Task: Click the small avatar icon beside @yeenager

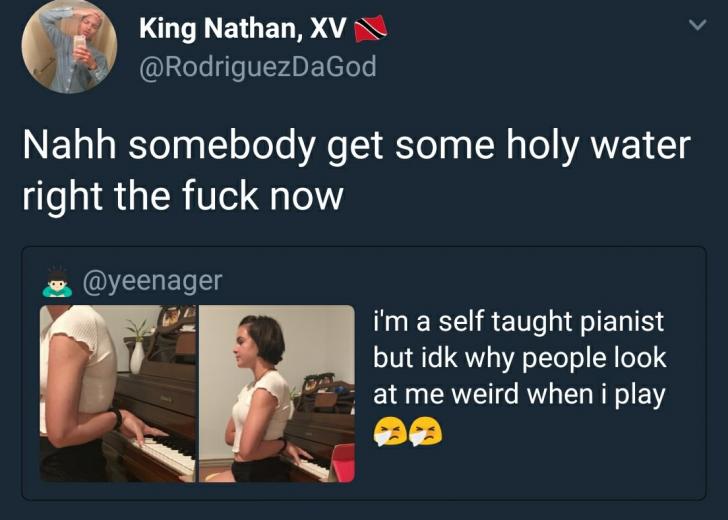Action: click(57, 281)
